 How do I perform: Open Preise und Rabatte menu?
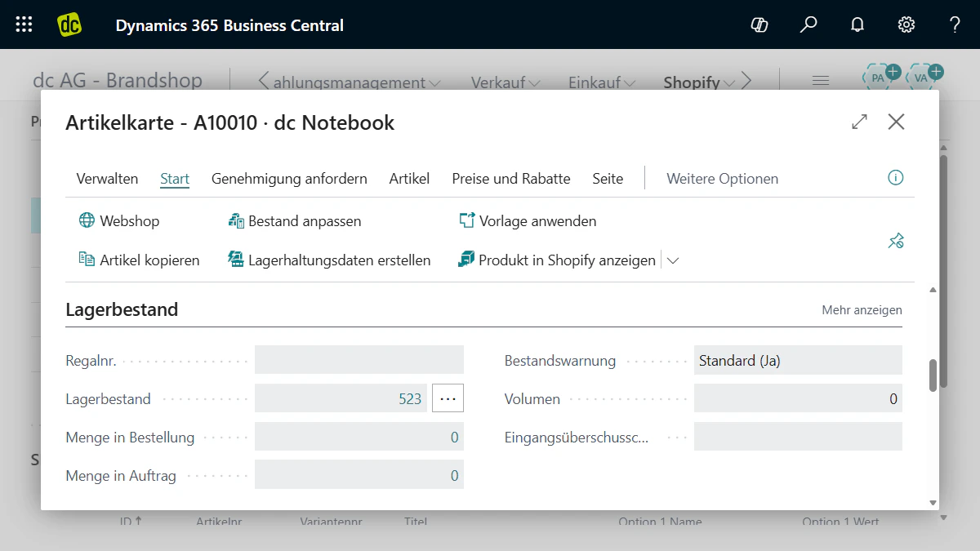pyautogui.click(x=511, y=178)
